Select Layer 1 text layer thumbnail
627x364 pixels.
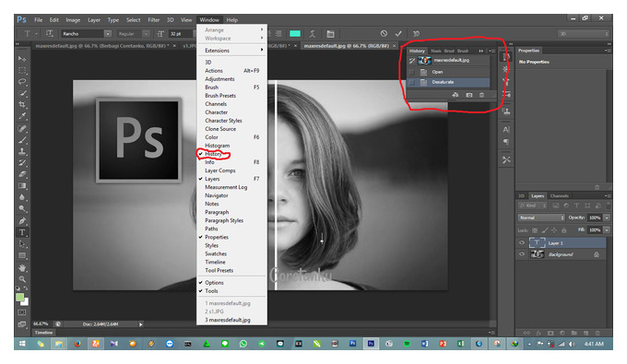tap(537, 242)
